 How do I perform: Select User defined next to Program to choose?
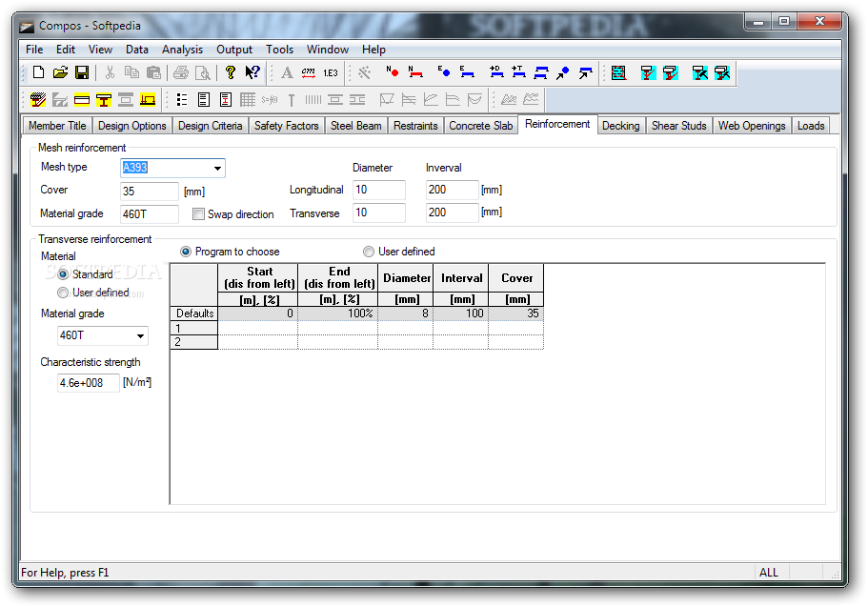368,252
